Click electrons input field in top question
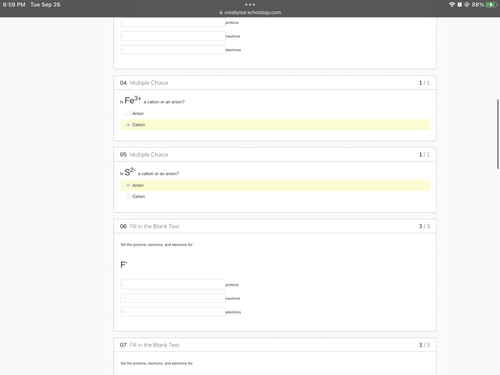This screenshot has height=375, width=500. point(173,50)
